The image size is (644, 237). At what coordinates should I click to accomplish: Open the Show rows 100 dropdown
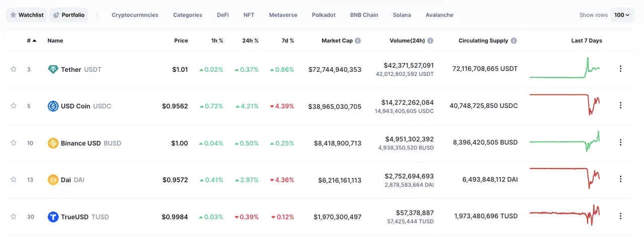[x=622, y=15]
